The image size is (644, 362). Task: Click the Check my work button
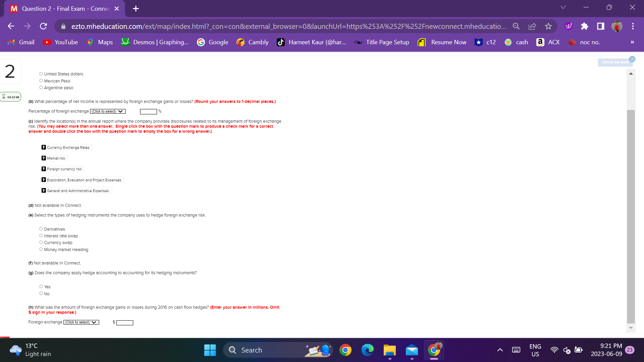coord(615,62)
